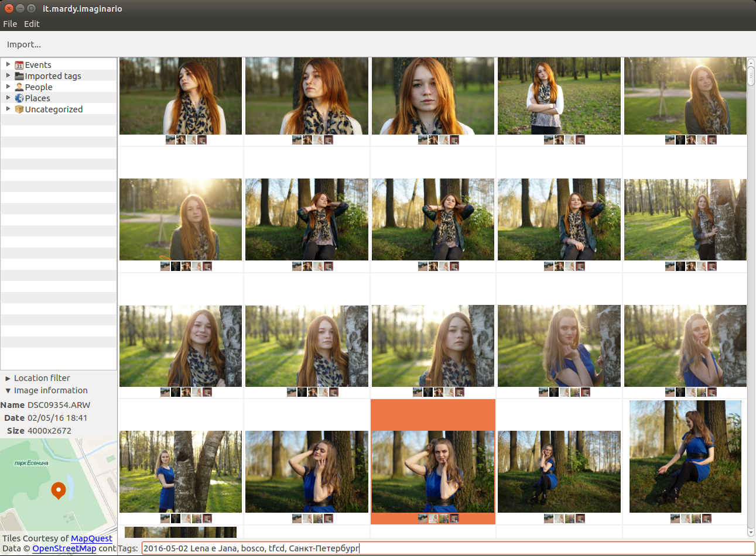
Task: Click the rightmost tag icon in the selected orange photo cell
Action: 454,519
